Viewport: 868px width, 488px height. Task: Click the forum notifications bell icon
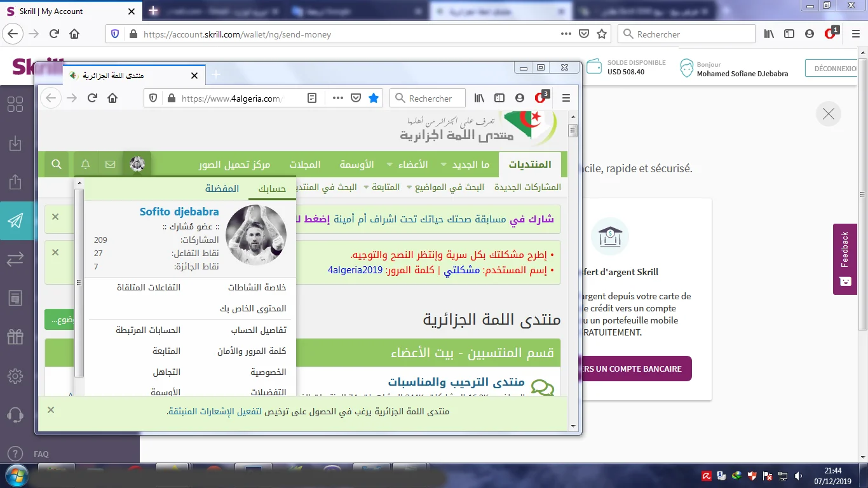tap(85, 165)
